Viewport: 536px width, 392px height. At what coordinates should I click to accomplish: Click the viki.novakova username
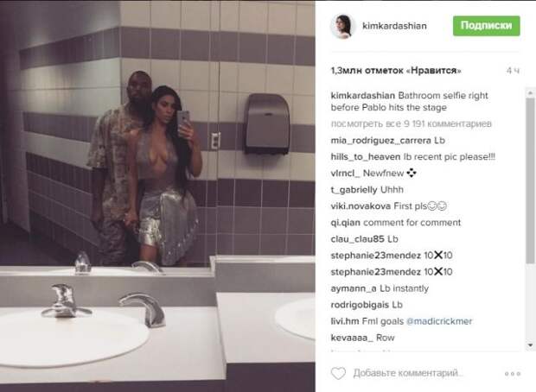pyautogui.click(x=361, y=206)
